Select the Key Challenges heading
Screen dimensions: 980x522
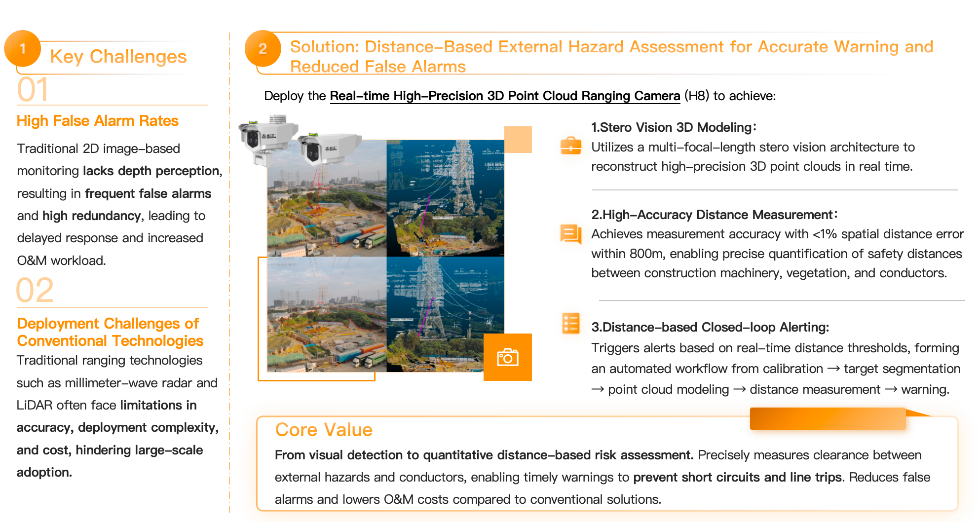pyautogui.click(x=118, y=57)
